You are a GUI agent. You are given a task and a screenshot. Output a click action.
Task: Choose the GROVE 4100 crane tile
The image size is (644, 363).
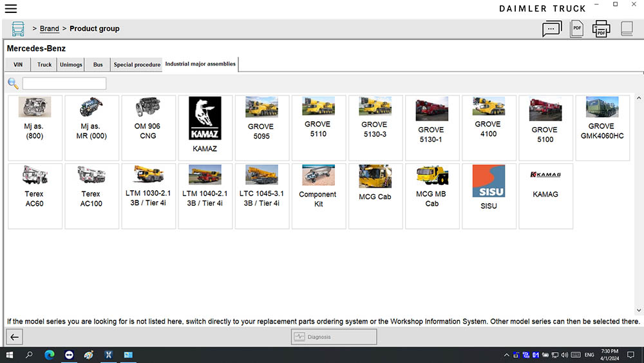pyautogui.click(x=489, y=128)
